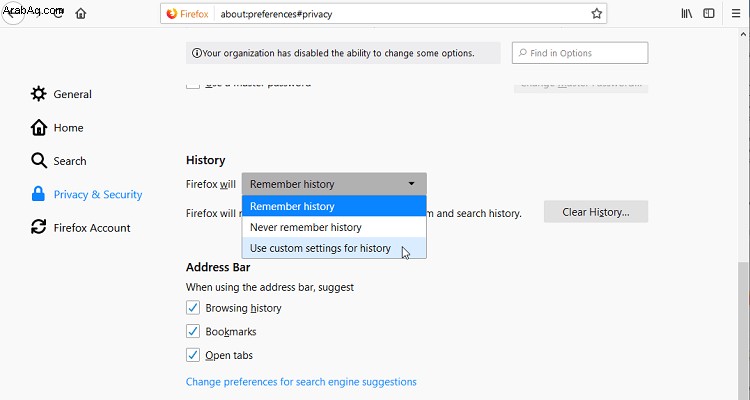Viewport: 750px width, 400px height.
Task: Uncheck Open tabs suggestion
Action: 193,355
